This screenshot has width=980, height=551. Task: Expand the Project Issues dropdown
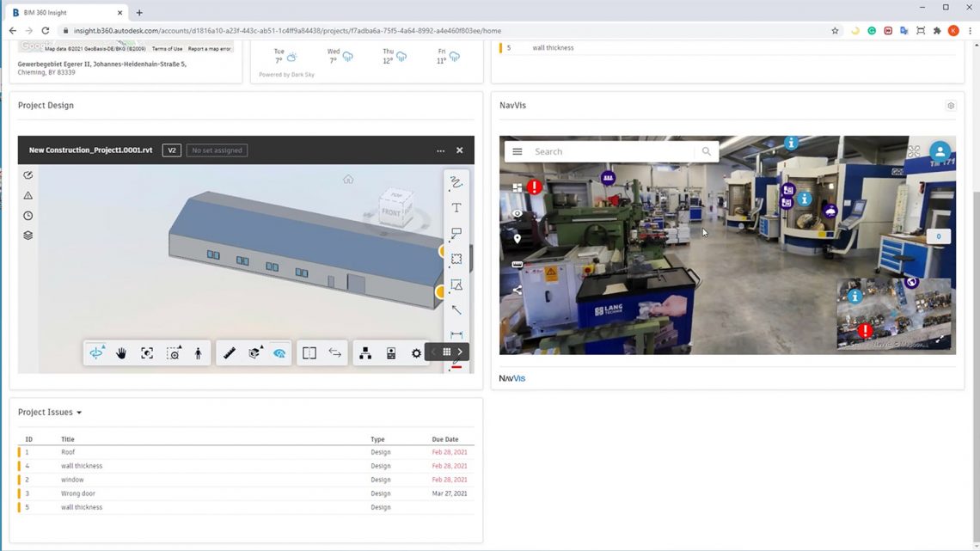coord(78,412)
